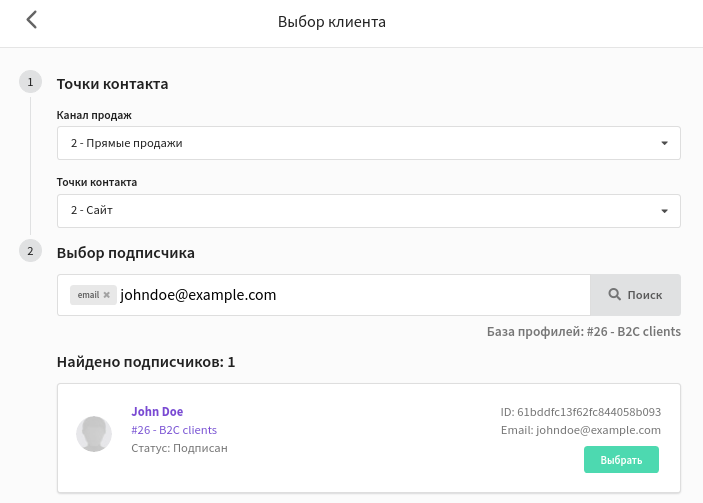Click the arrow of the 2 - Сайт selector
703x503 pixels.
[664, 211]
